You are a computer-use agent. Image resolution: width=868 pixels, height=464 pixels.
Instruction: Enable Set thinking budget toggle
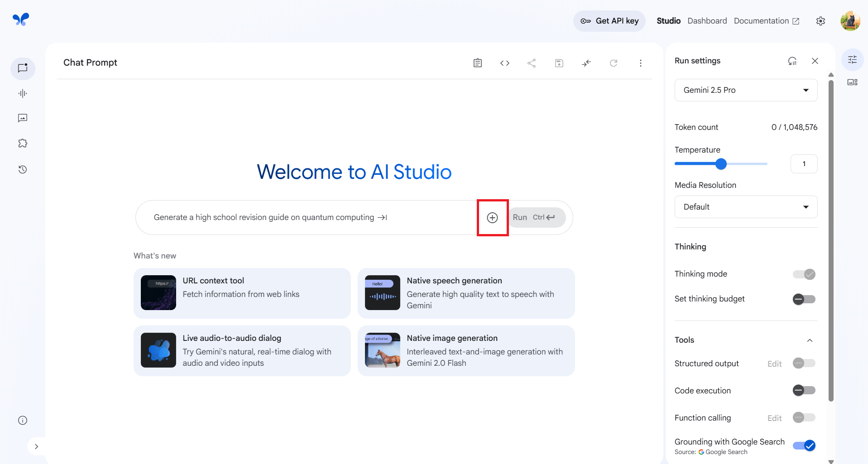804,299
